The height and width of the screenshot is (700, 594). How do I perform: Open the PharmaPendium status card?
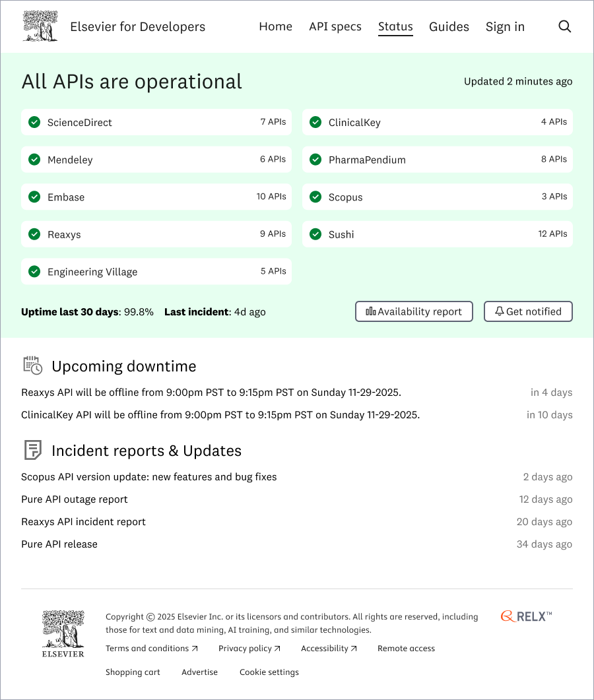[438, 160]
